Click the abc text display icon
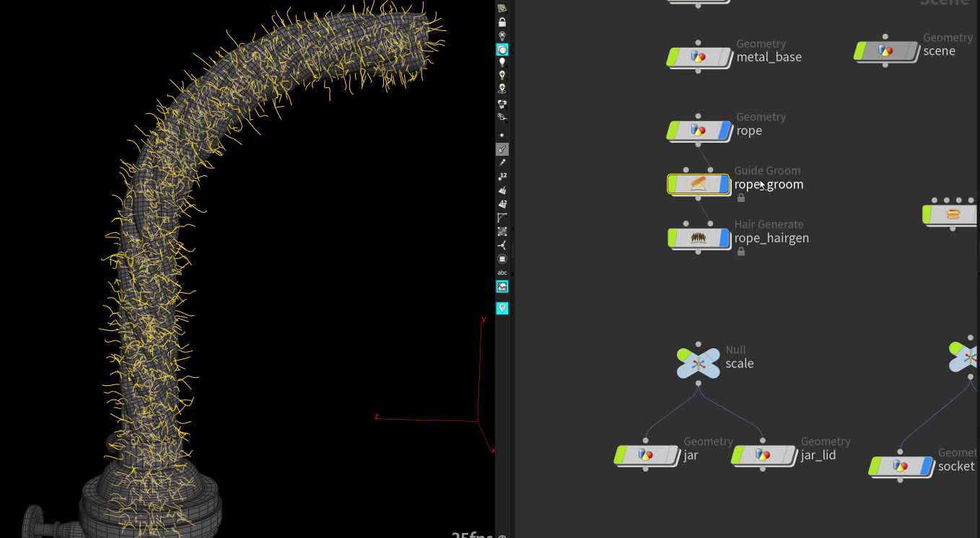This screenshot has width=980, height=538. (x=502, y=273)
